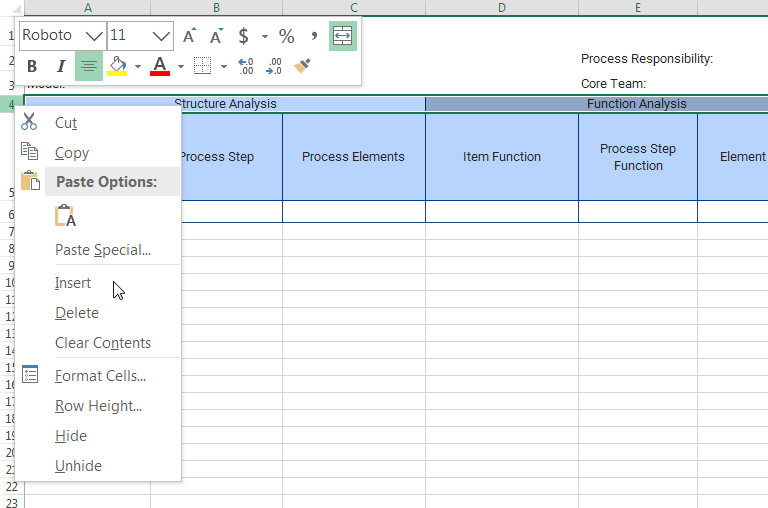The height and width of the screenshot is (508, 768).
Task: Open the Roboto font name dropdown
Action: tap(95, 36)
